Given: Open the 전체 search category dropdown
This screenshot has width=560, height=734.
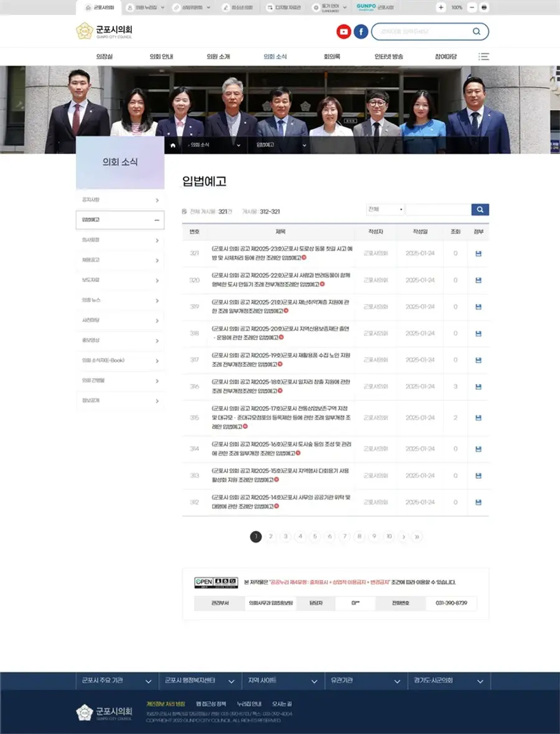Looking at the screenshot, I should click(x=385, y=209).
